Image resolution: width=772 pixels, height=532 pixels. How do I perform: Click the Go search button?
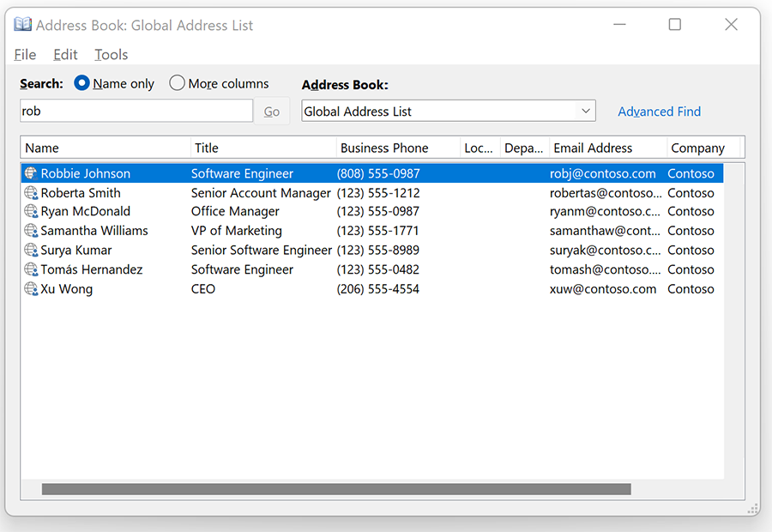tap(272, 112)
